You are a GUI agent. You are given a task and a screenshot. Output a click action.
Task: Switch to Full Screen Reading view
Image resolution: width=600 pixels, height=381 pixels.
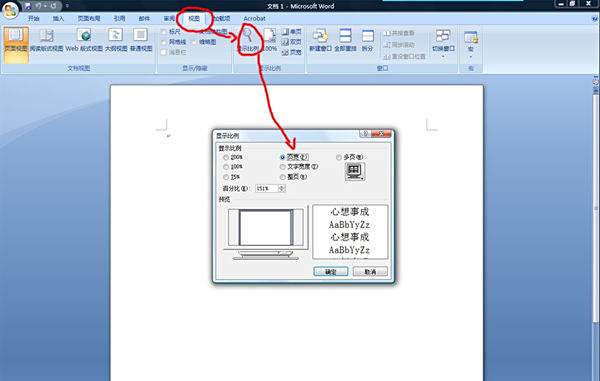[46, 41]
